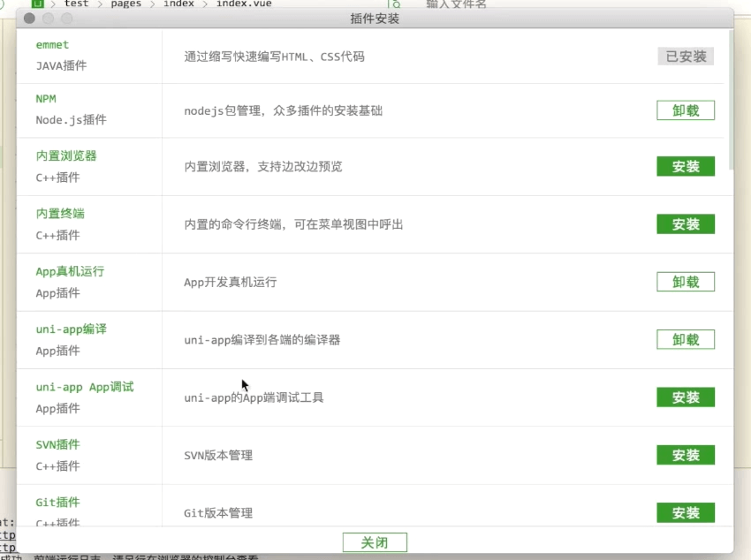Install the uni-app App调试 plugin
Screen dimensions: 751x560
686,397
